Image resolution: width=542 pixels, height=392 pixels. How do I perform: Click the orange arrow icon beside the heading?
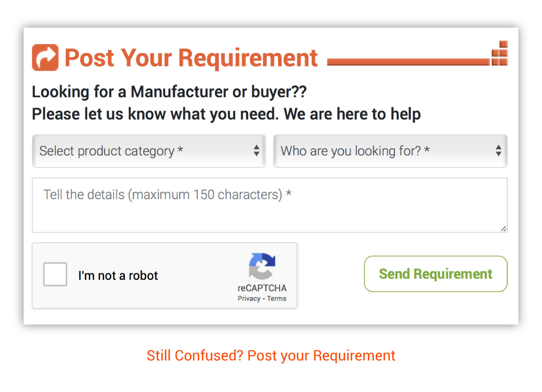pyautogui.click(x=45, y=57)
